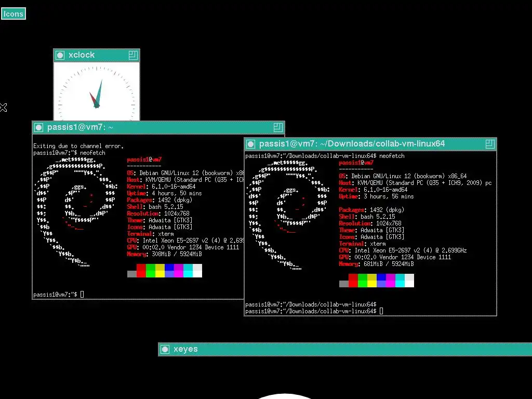
Task: Select the xclock title bar
Action: click(97, 55)
